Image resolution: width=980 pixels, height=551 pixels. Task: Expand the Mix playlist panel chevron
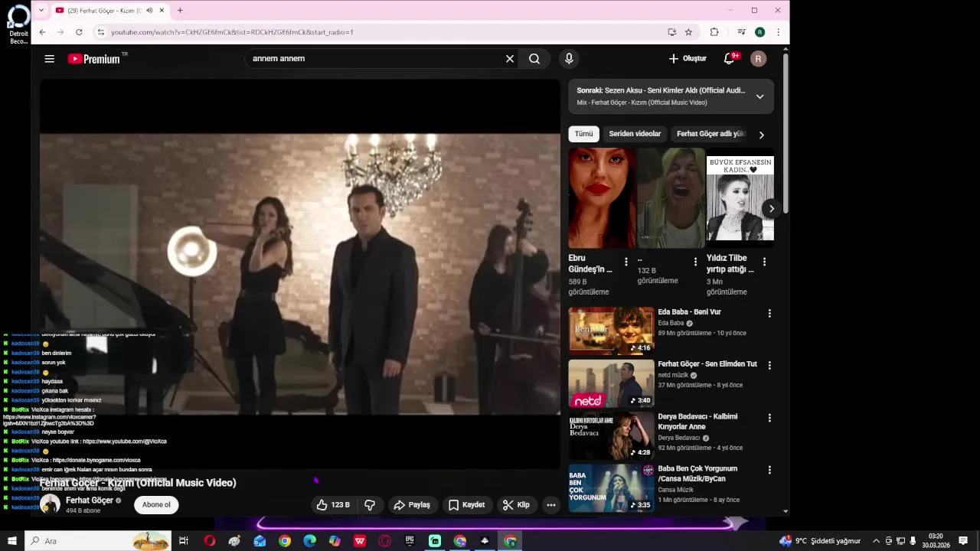pos(759,96)
